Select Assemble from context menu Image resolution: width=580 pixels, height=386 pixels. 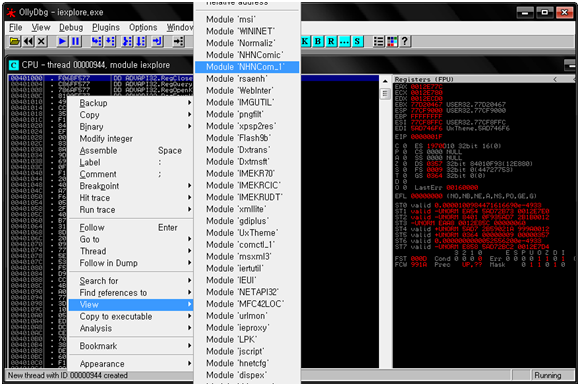tap(131, 150)
